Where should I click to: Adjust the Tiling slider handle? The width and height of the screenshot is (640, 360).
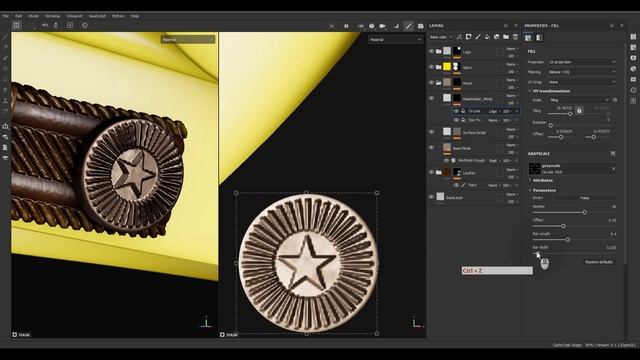point(570,114)
